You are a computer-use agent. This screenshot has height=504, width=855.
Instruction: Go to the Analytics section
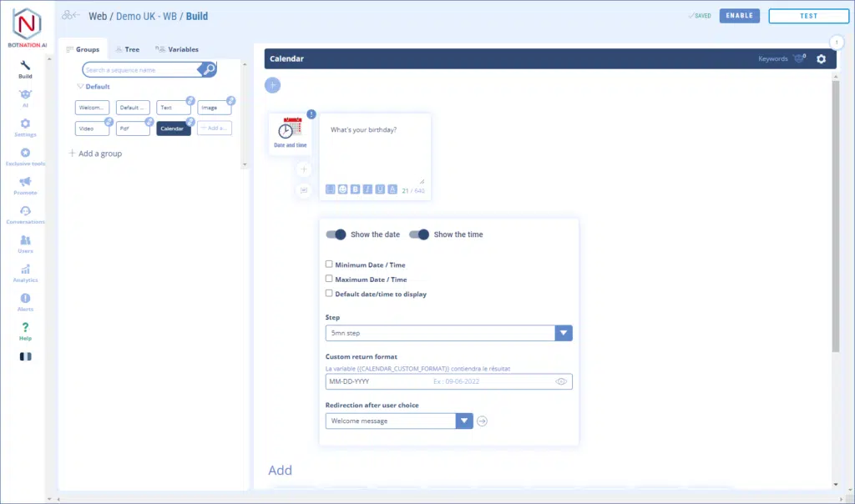[x=25, y=273]
